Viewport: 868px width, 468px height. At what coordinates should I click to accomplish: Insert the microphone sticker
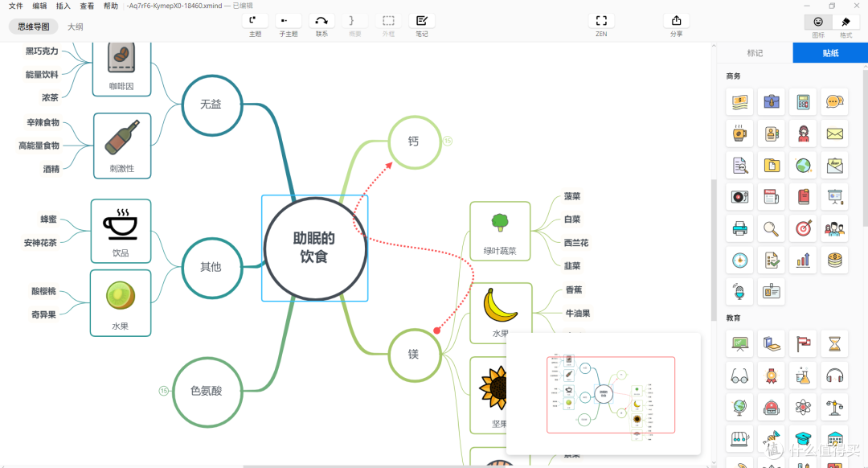coord(739,291)
